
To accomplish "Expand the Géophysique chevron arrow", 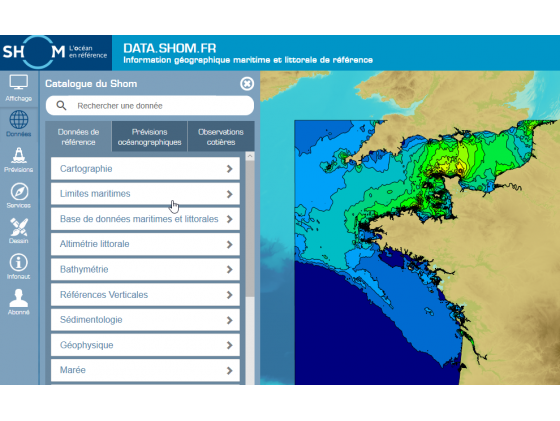I will 230,345.
